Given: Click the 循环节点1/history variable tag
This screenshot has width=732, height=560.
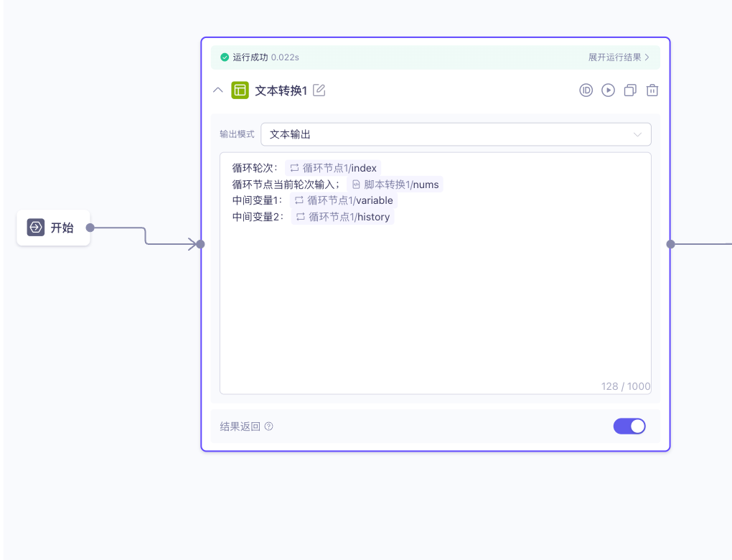Looking at the screenshot, I should [342, 216].
